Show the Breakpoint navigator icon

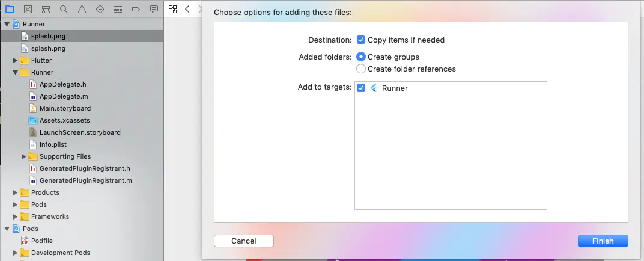(x=136, y=9)
